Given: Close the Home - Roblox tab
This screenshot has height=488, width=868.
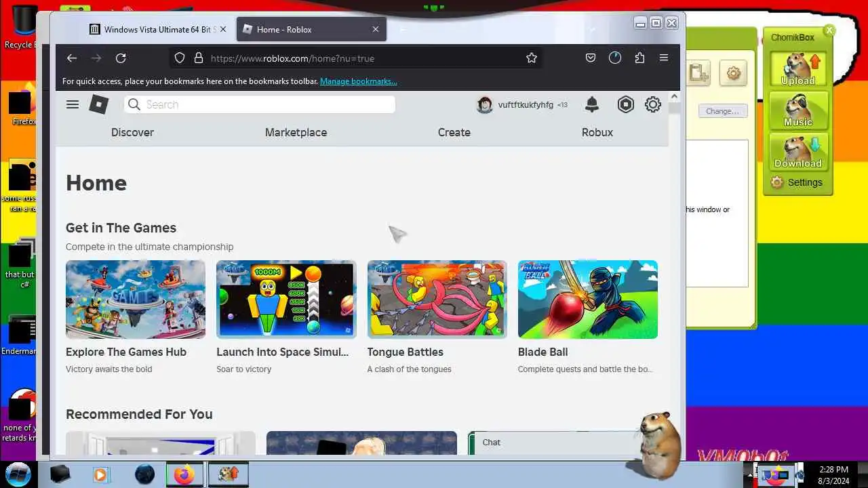Looking at the screenshot, I should click(376, 29).
